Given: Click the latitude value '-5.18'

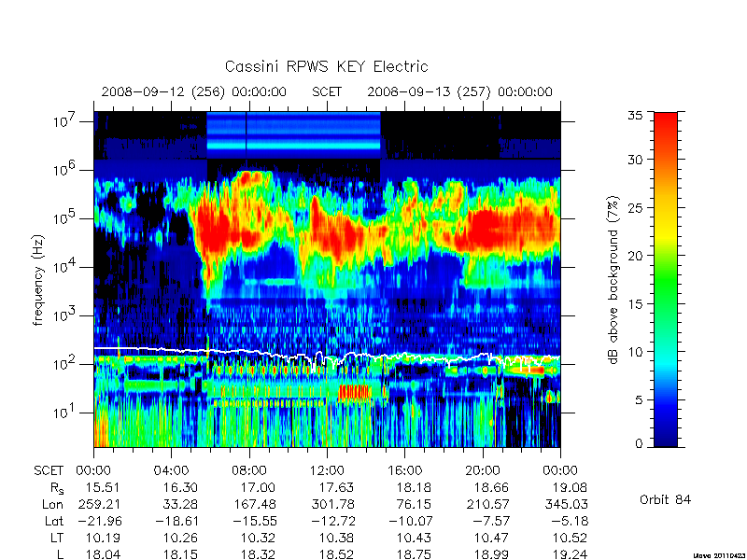Looking at the screenshot, I should click(x=570, y=521).
